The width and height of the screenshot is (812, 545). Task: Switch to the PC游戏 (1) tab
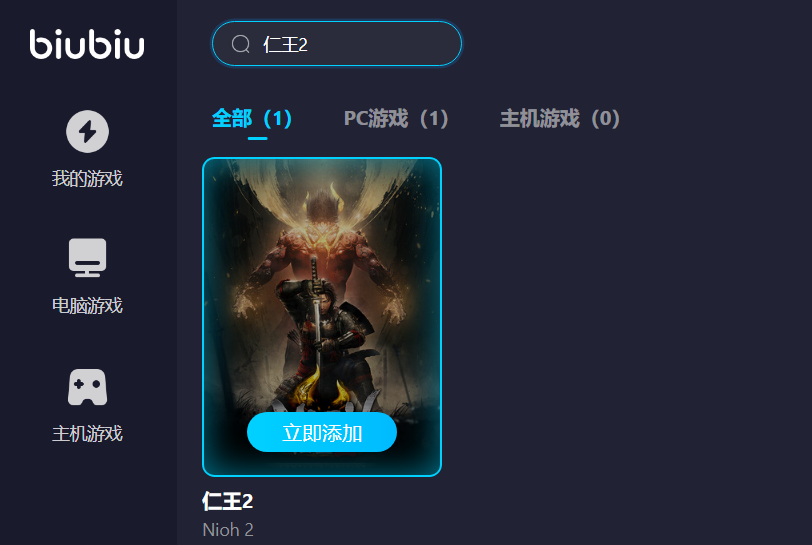pyautogui.click(x=396, y=119)
